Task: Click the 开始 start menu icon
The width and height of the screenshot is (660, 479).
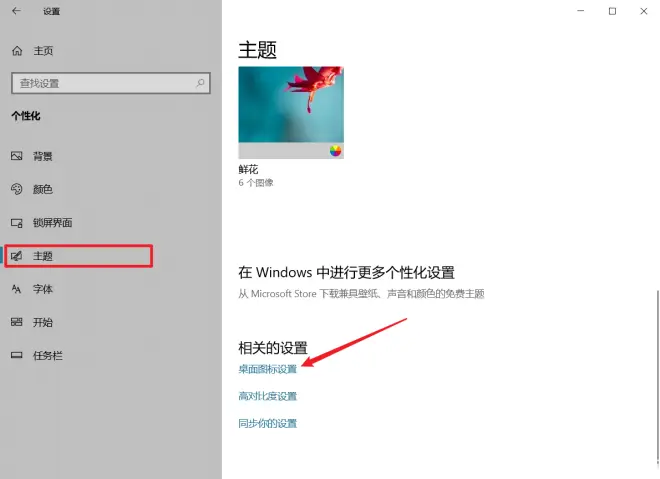Action: tap(16, 322)
